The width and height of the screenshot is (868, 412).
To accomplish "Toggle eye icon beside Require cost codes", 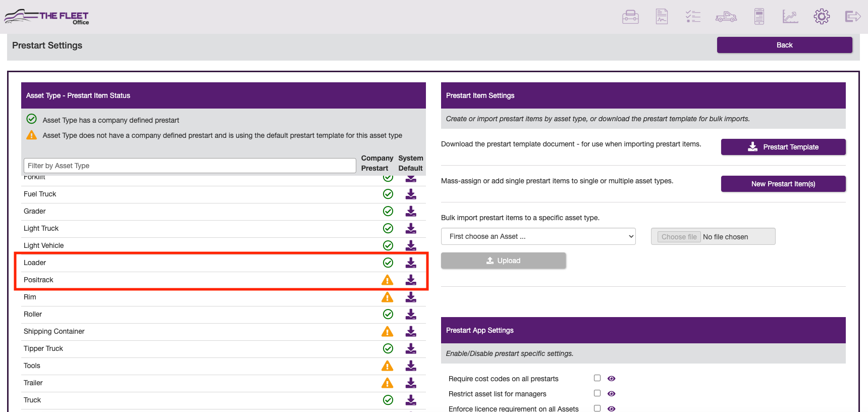I will point(611,379).
